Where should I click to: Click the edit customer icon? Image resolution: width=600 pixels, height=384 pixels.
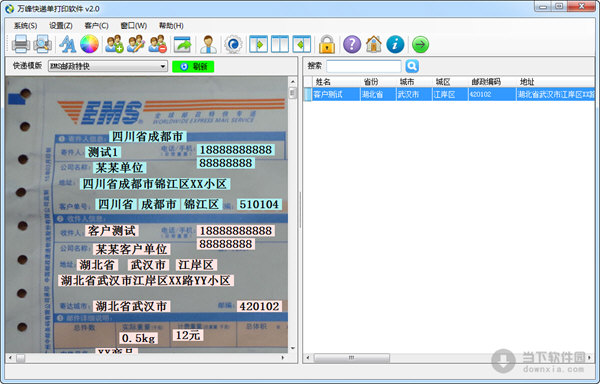click(x=136, y=44)
